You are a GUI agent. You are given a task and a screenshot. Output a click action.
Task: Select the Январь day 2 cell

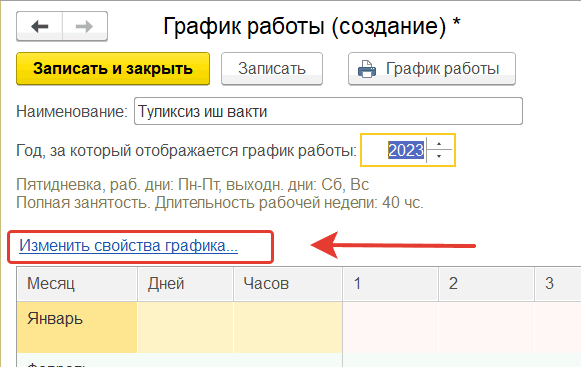(x=487, y=327)
